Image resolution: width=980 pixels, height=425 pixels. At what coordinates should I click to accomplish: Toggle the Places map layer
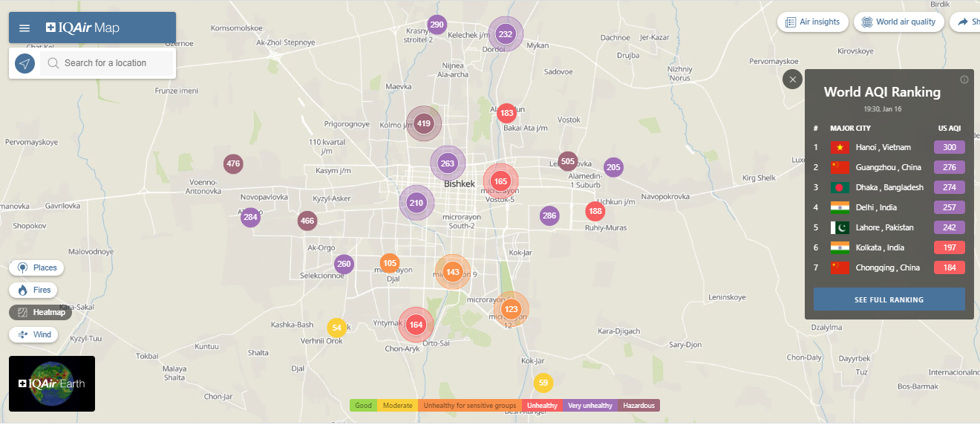click(x=36, y=267)
